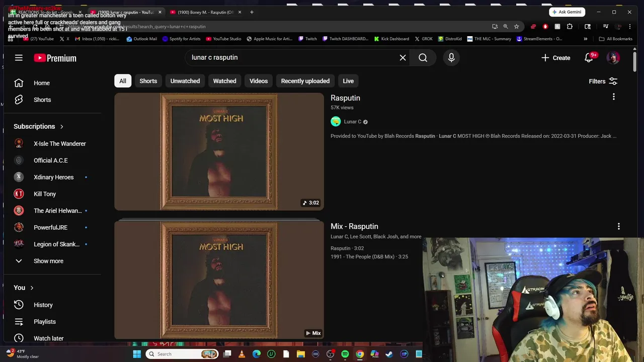Image resolution: width=644 pixels, height=362 pixels.
Task: Open Mix - Rasputin title link
Action: pyautogui.click(x=354, y=226)
